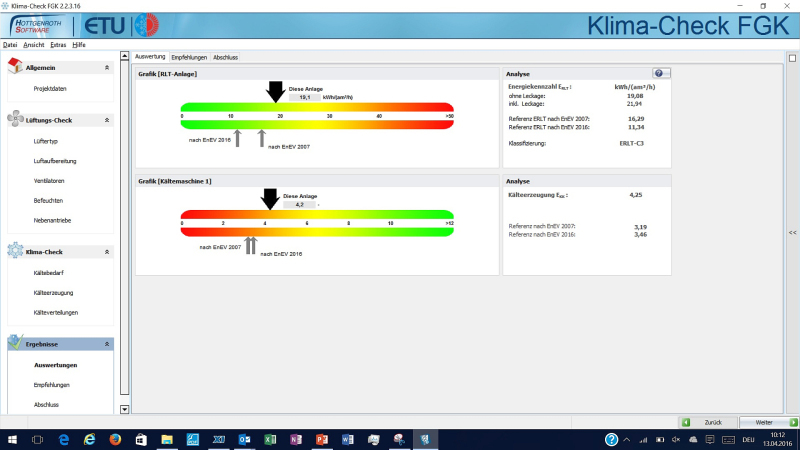800x450 pixels.
Task: Open File Explorer from the taskbar
Action: point(167,439)
